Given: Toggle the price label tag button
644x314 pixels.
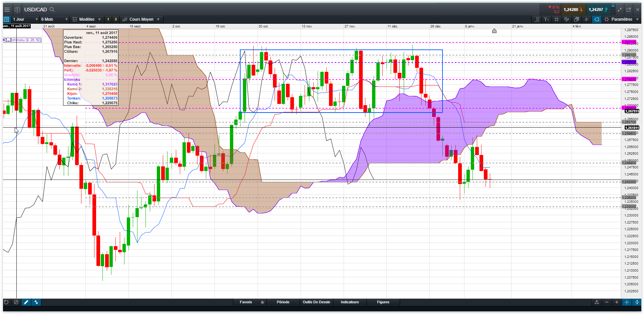Looking at the screenshot, I should (597, 19).
